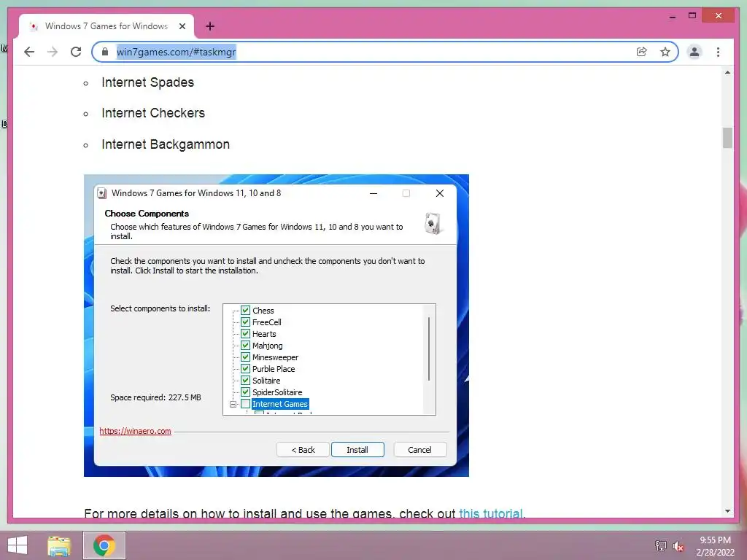
Task: Uncheck the FreeCell component
Action: [246, 322]
